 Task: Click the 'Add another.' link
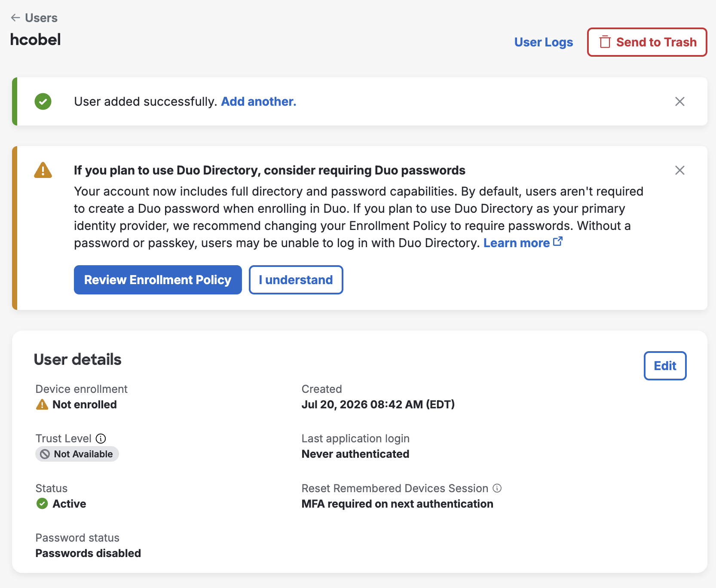[259, 101]
